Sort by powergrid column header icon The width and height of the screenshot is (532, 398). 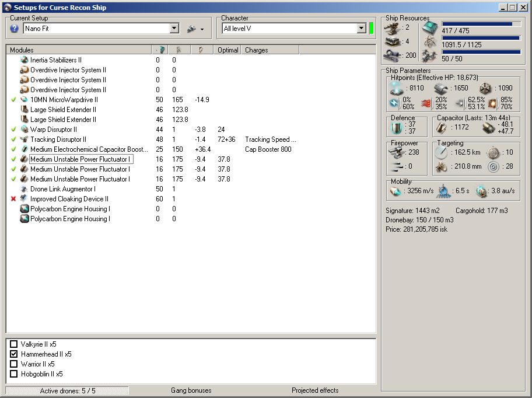click(x=179, y=50)
